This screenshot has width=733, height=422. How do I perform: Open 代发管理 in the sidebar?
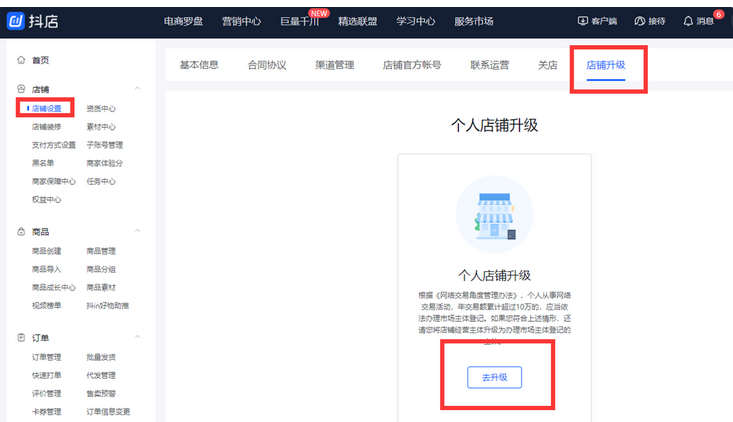point(101,375)
